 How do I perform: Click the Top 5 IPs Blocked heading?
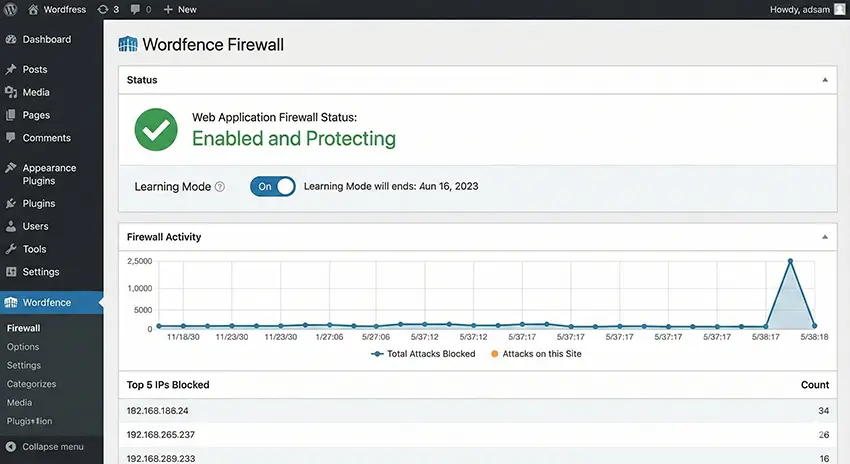click(x=168, y=385)
